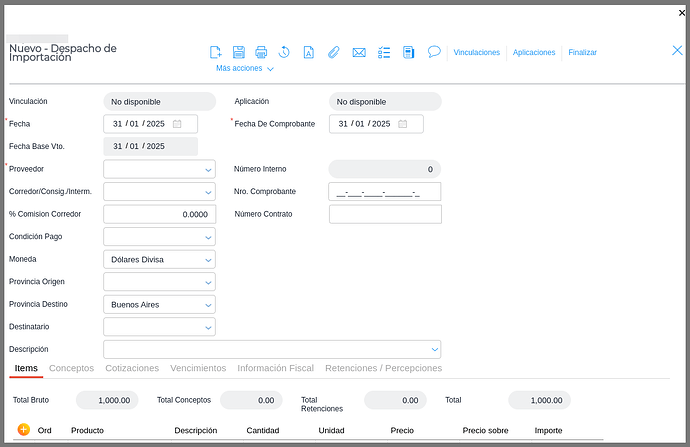Screen dimensions: 690x447
Task: Click the printer icon
Action: (261, 52)
